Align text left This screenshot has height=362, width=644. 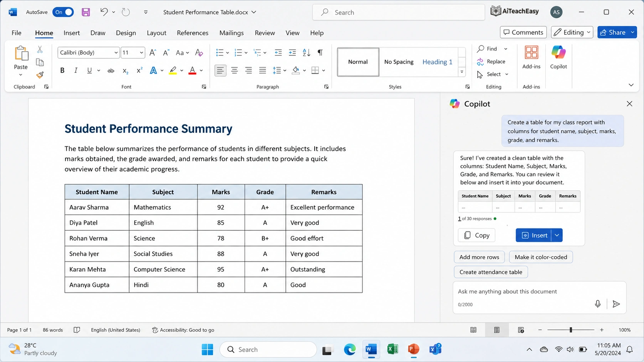220,70
